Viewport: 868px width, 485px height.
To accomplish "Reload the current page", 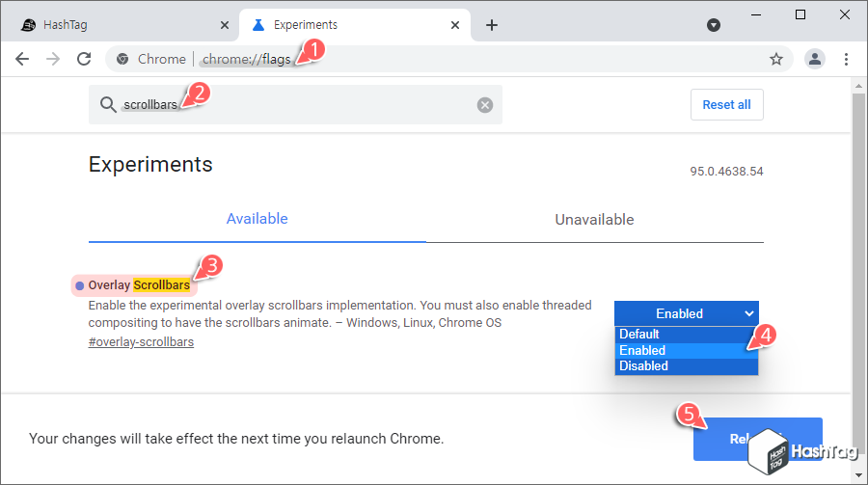I will 84,59.
